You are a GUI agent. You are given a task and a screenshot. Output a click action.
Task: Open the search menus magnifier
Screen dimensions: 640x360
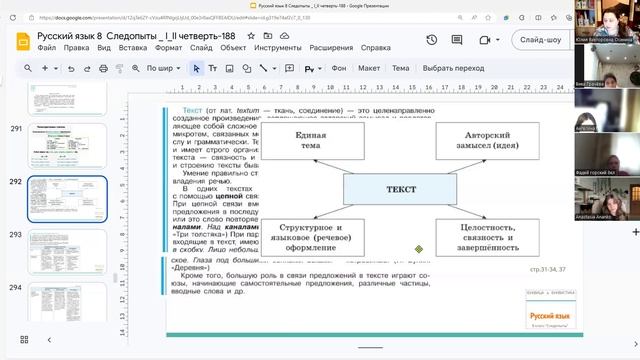[x=28, y=68]
